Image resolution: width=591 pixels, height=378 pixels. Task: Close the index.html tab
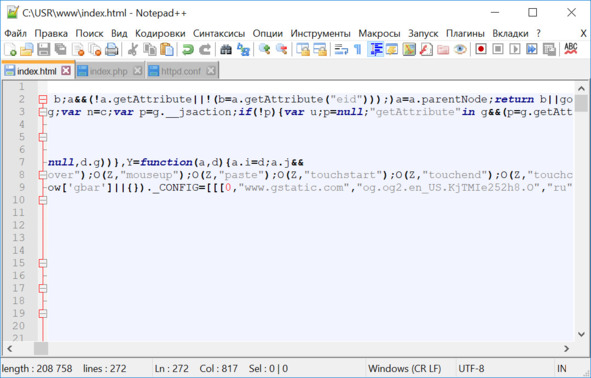tap(66, 70)
